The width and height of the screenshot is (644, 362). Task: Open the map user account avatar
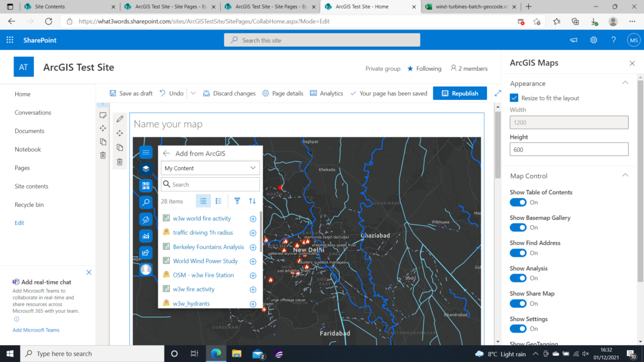[146, 269]
